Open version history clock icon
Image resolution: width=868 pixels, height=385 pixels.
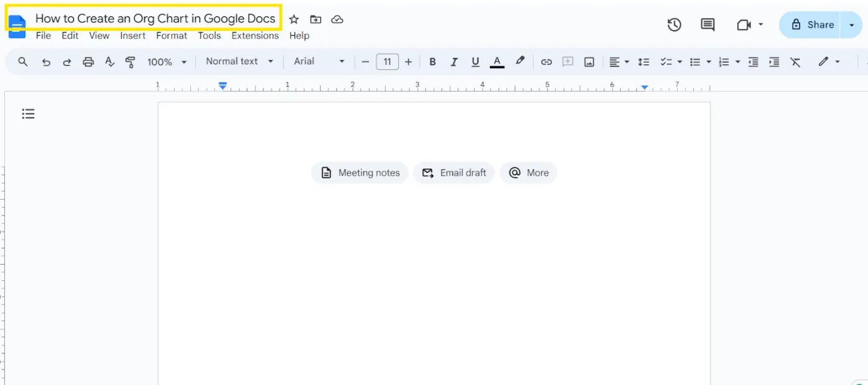point(674,25)
